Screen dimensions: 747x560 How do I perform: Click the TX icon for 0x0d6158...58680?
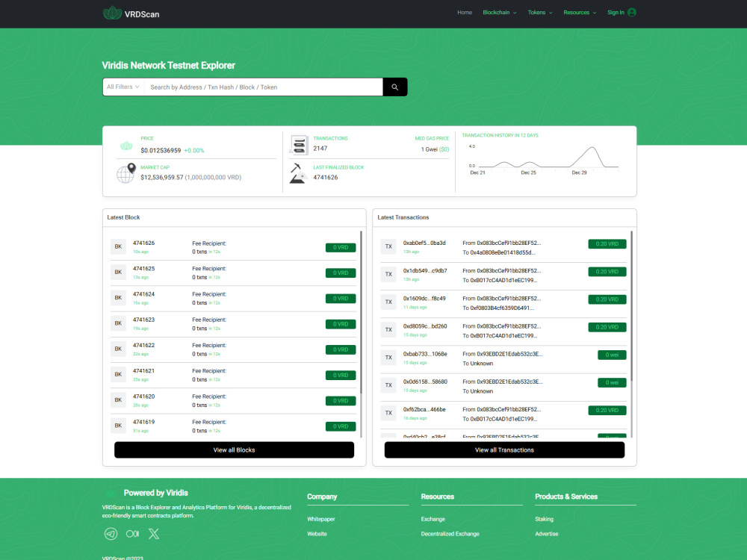coord(388,385)
